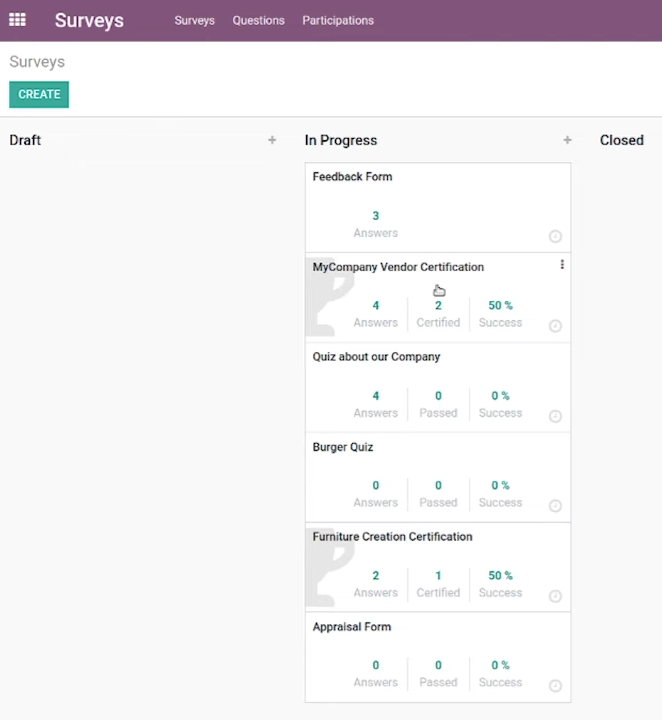Click activity clock on Burger Quiz

pos(555,506)
